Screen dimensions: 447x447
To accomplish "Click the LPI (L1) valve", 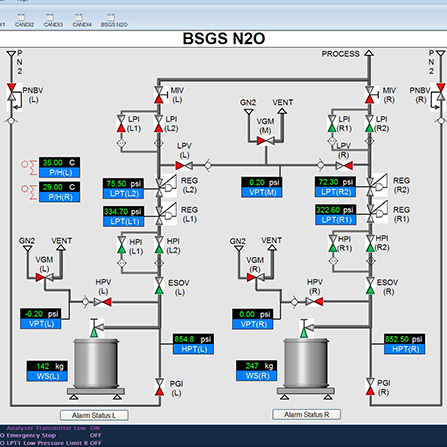I will [121, 124].
